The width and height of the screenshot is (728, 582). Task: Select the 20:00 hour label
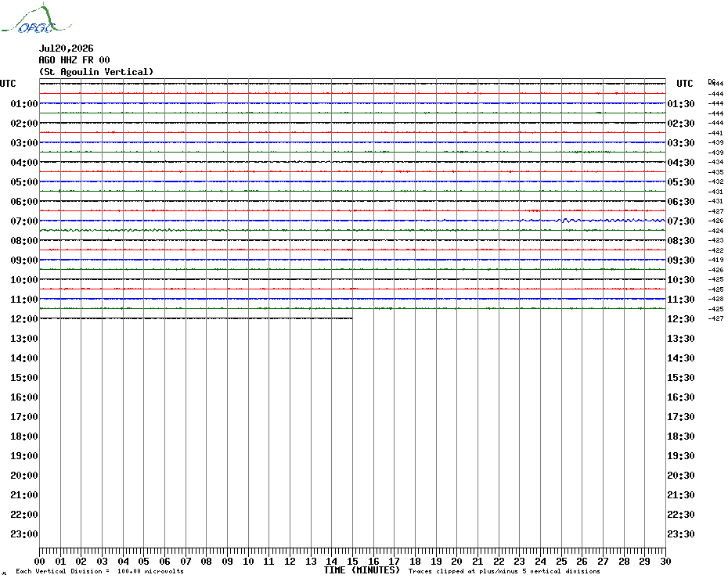coord(24,476)
